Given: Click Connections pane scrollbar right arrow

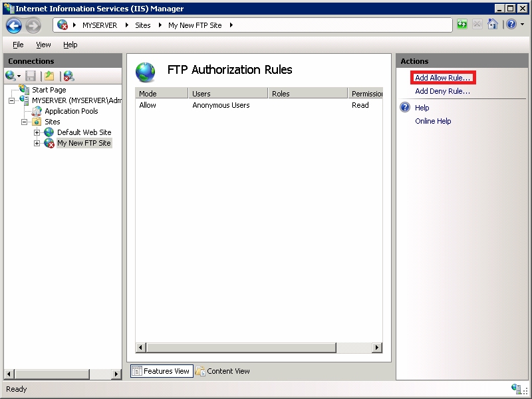Looking at the screenshot, I should point(116,374).
